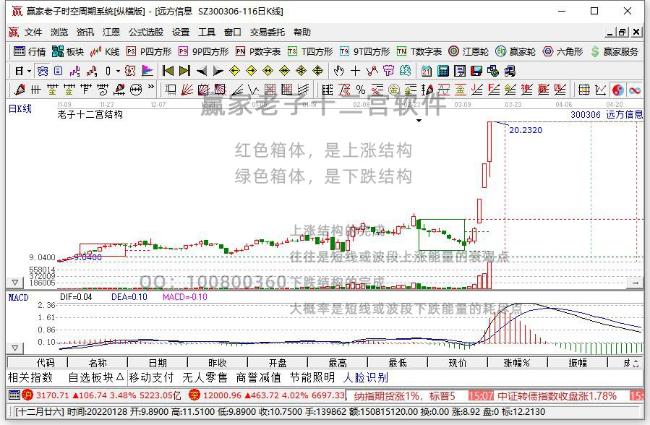Image resolution: width=650 pixels, height=425 pixels.
Task: Click the percent sign % tool icon
Action: pyautogui.click(x=361, y=89)
